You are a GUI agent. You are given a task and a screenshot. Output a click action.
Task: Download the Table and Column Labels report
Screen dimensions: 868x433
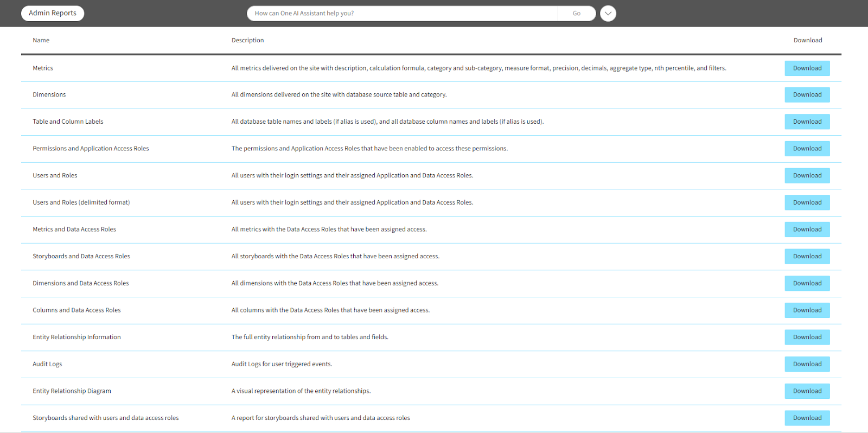807,122
